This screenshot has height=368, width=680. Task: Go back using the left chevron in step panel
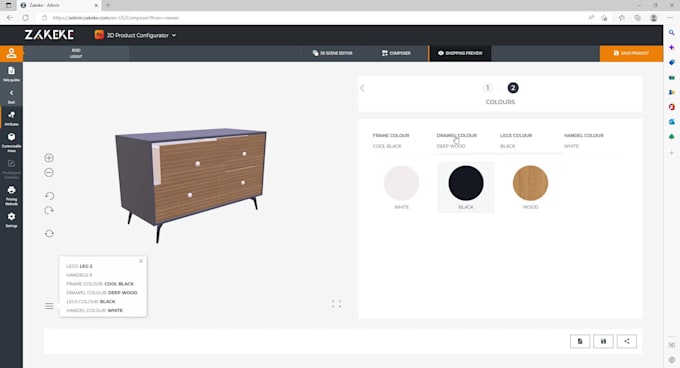(363, 88)
